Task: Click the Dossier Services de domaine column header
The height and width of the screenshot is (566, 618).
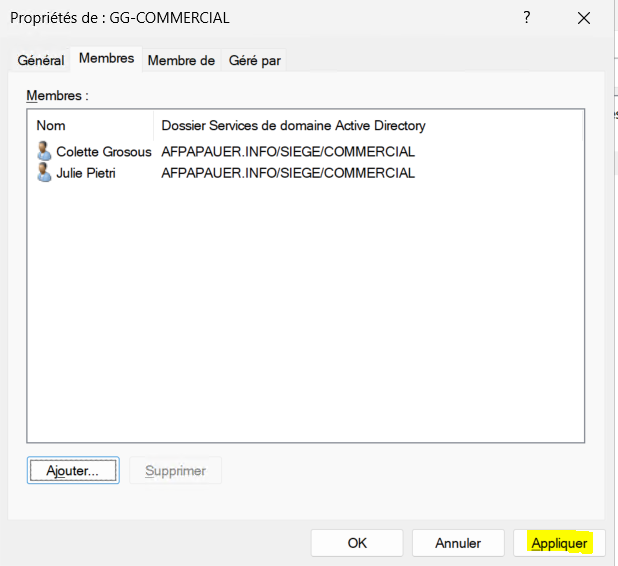Action: [293, 126]
